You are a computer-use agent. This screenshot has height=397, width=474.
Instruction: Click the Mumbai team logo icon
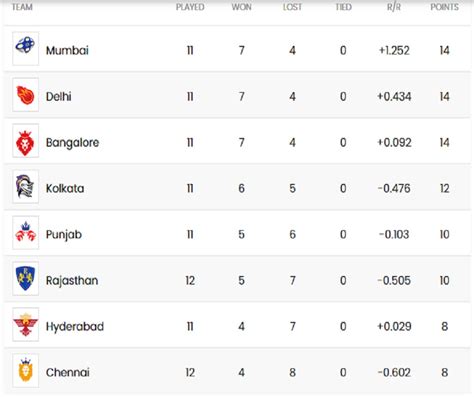(26, 49)
